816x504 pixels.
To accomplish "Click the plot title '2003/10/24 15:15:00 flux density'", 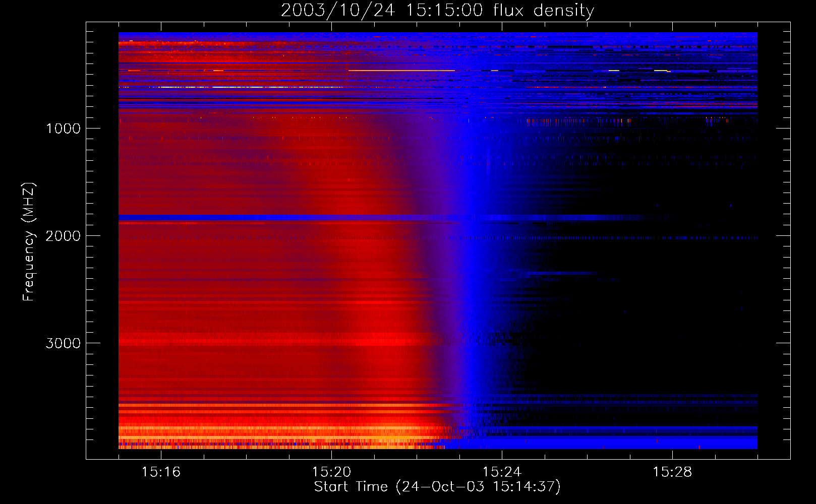I will pos(437,10).
